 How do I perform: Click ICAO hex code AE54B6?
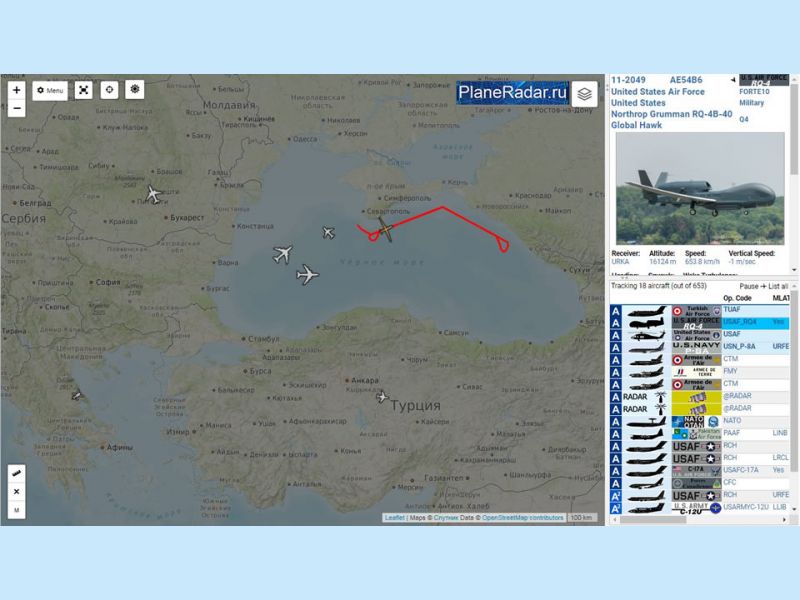(x=686, y=80)
